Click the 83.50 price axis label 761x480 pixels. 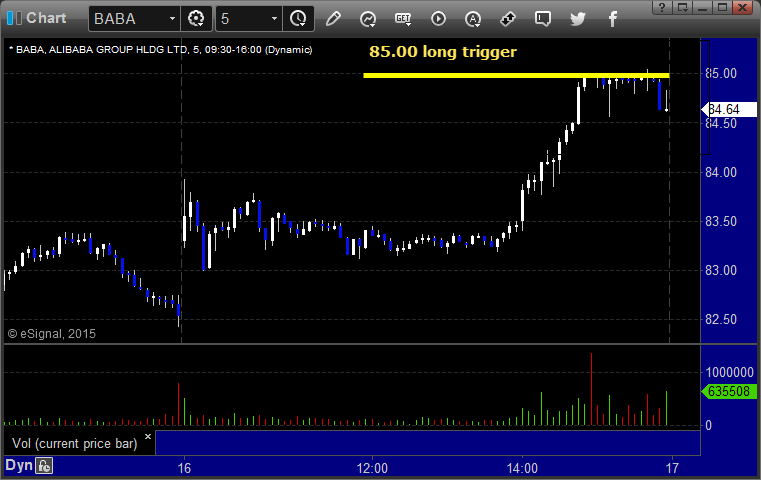pyautogui.click(x=721, y=221)
